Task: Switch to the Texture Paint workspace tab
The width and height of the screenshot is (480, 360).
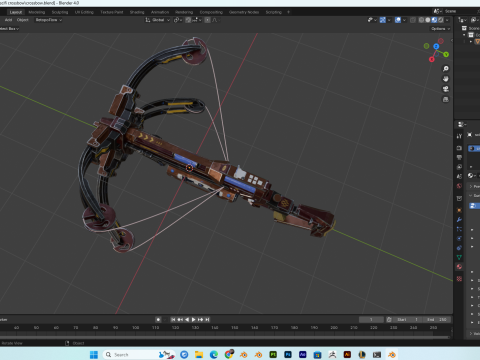Action: 112,12
